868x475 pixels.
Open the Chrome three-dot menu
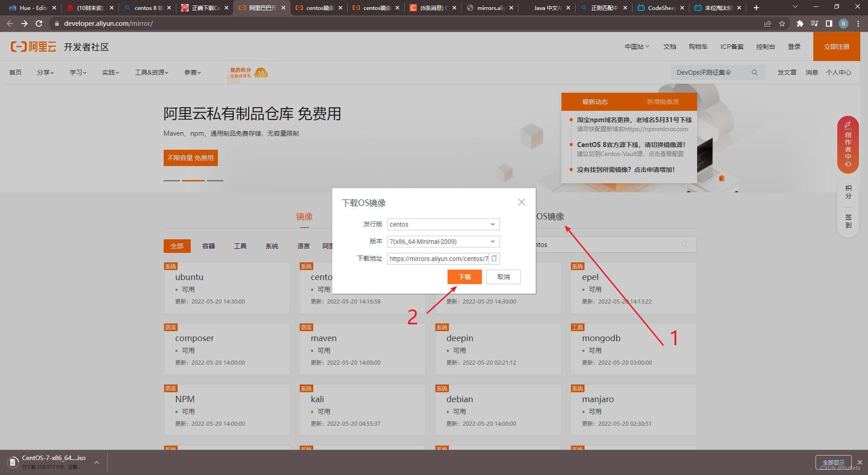tap(858, 24)
